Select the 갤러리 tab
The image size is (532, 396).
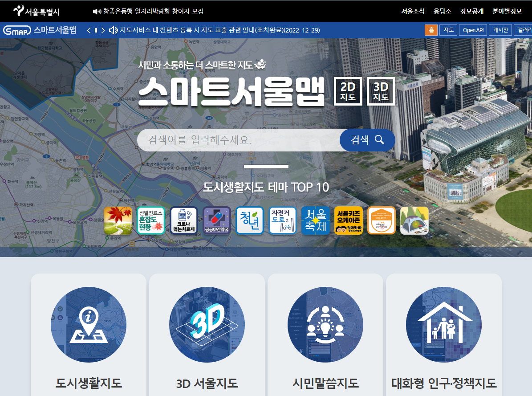point(523,30)
